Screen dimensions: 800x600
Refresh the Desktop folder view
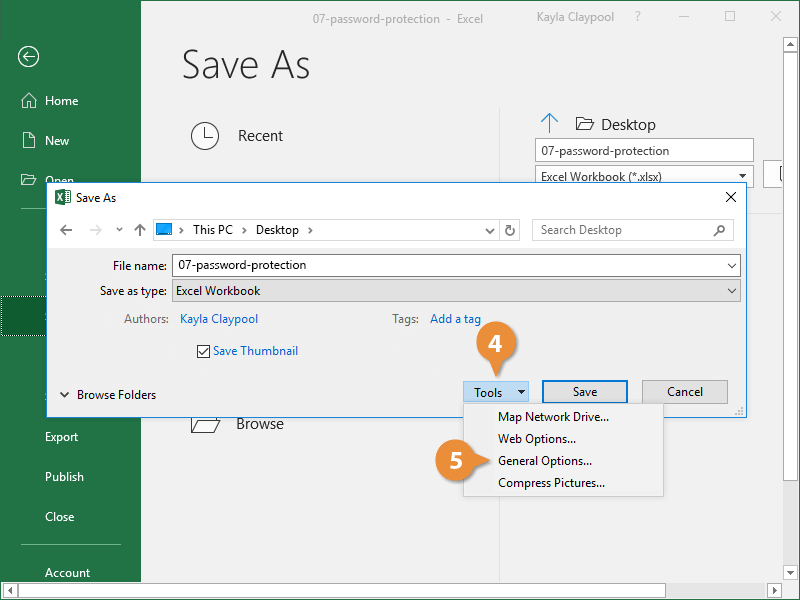[x=510, y=230]
